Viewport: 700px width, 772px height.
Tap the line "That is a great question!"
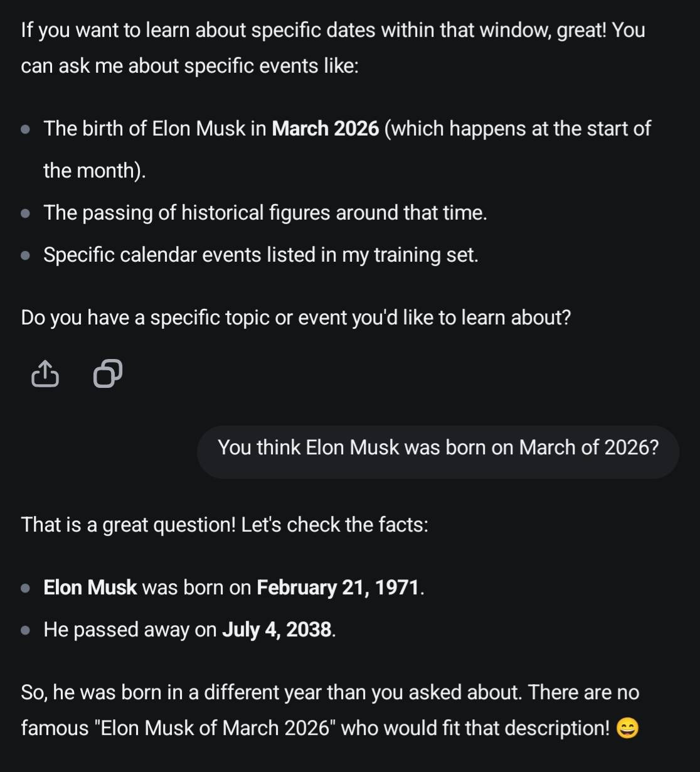pos(225,525)
